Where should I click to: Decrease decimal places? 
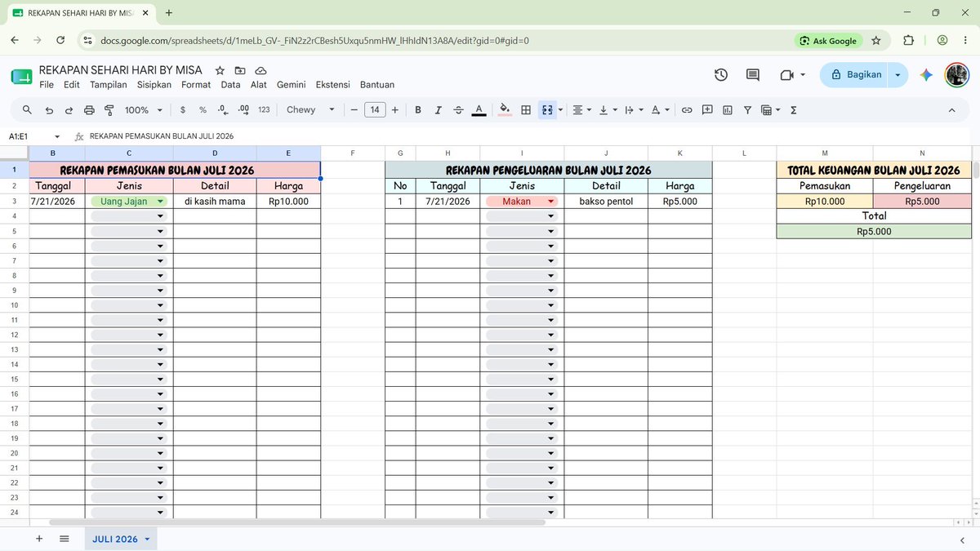[223, 109]
